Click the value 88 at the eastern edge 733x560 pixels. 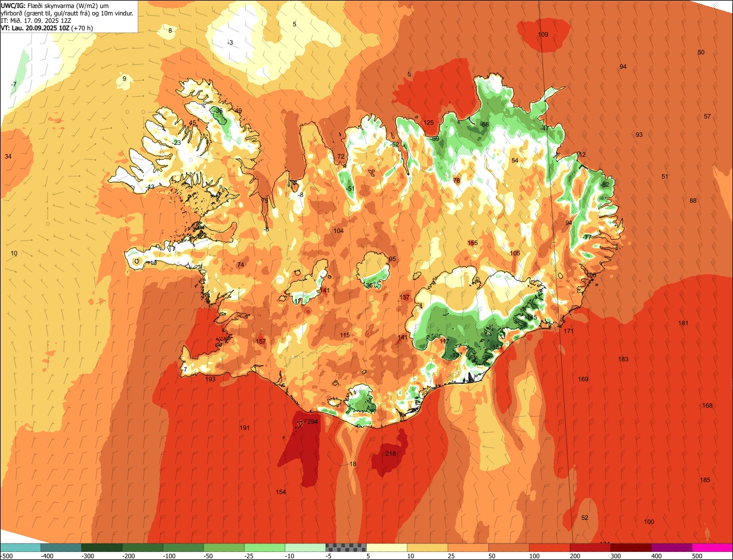tap(693, 200)
